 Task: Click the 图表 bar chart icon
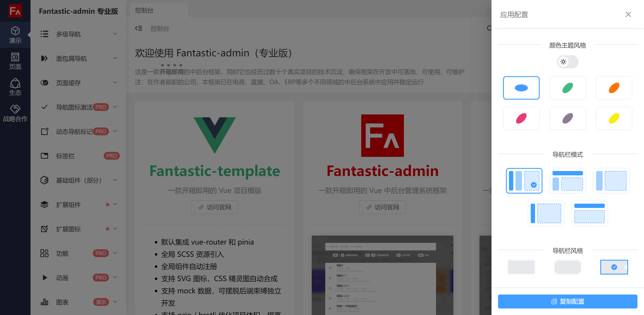[x=44, y=302]
